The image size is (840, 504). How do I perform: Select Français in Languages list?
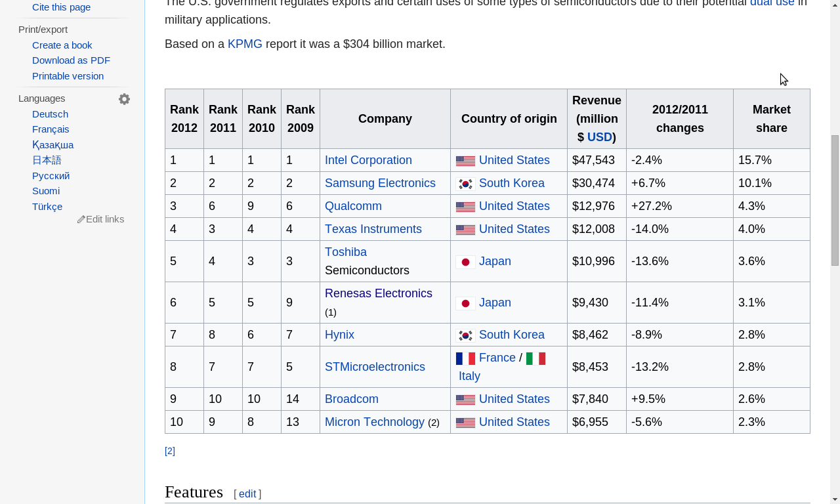point(51,129)
